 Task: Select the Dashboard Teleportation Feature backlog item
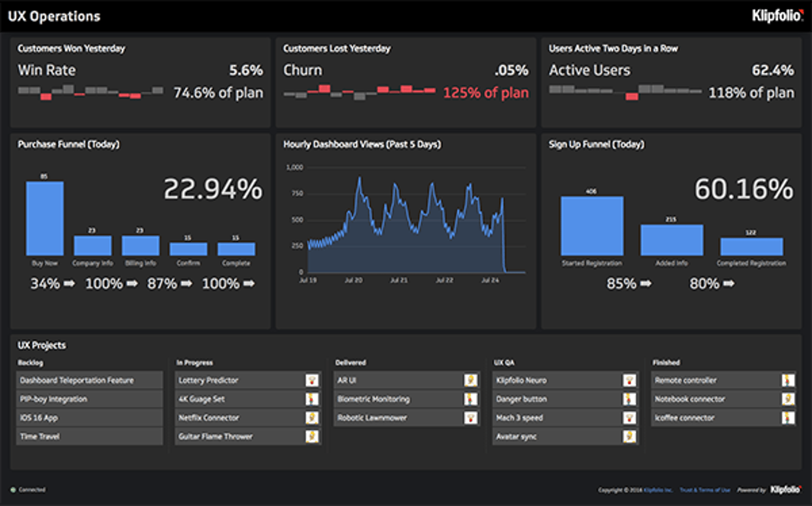pos(89,380)
